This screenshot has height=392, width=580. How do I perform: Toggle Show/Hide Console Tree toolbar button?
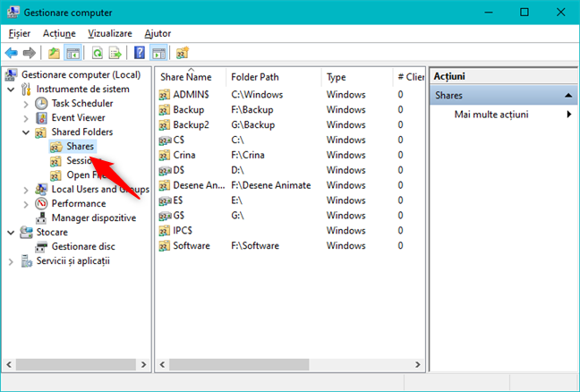point(72,53)
